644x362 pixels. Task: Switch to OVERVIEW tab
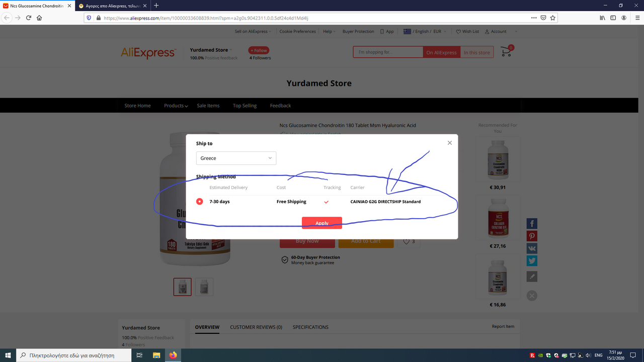point(207,327)
